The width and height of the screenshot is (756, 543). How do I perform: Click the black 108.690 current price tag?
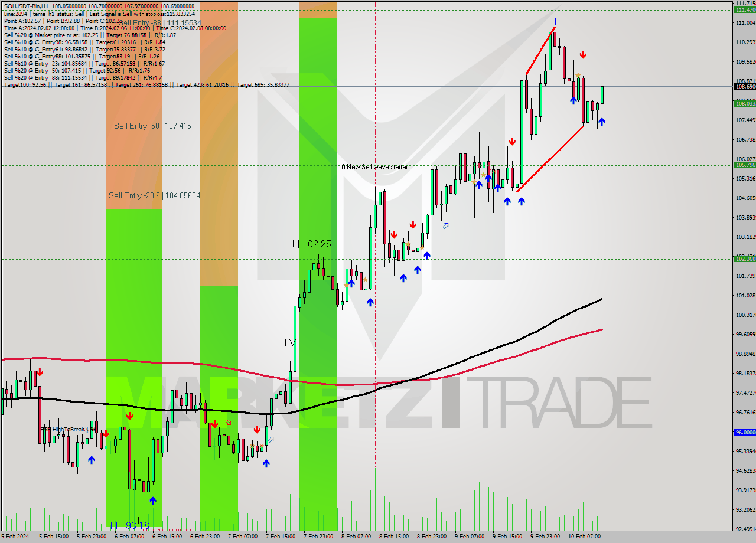tap(744, 86)
